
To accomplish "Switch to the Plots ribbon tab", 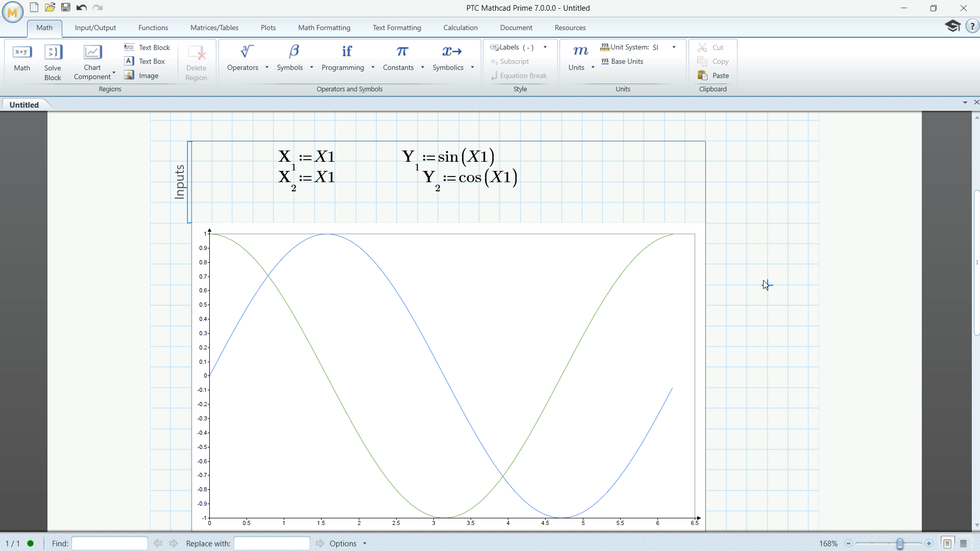I will coord(268,28).
